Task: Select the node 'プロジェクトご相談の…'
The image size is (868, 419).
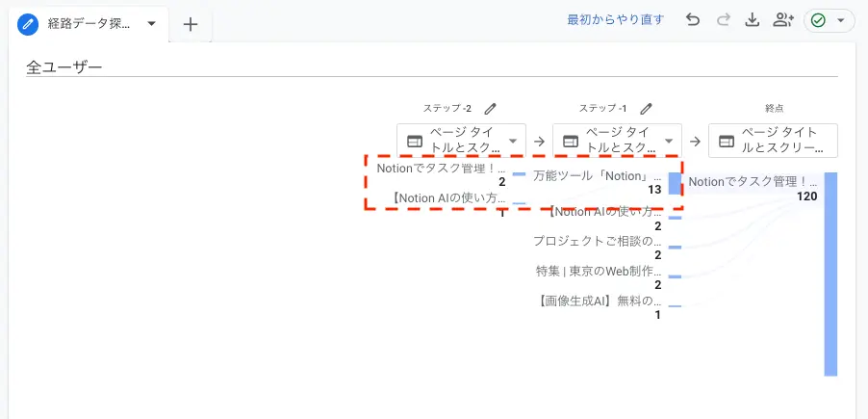Action: click(x=598, y=241)
